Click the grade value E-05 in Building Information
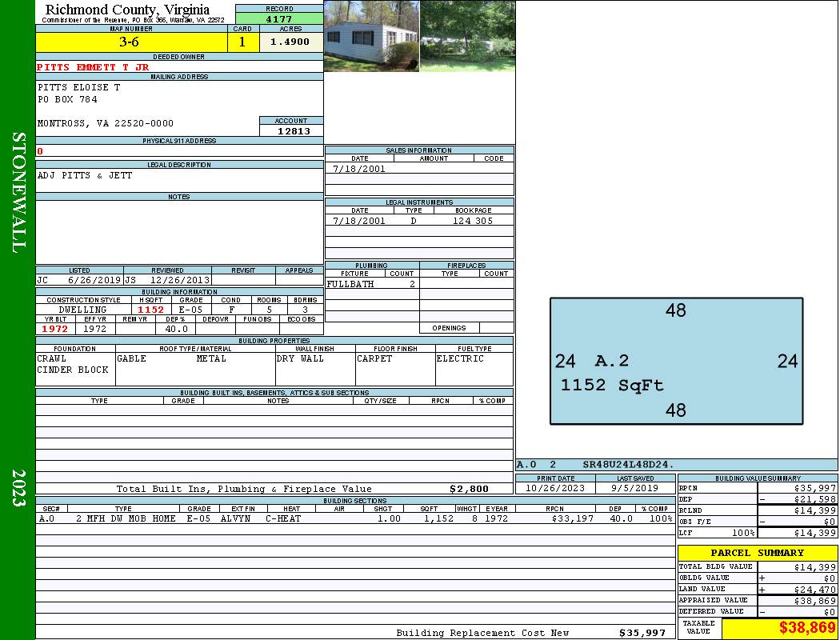840x640 pixels. tap(190, 310)
